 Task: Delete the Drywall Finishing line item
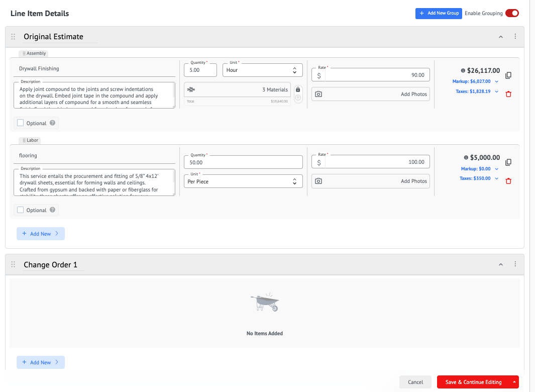(x=508, y=94)
